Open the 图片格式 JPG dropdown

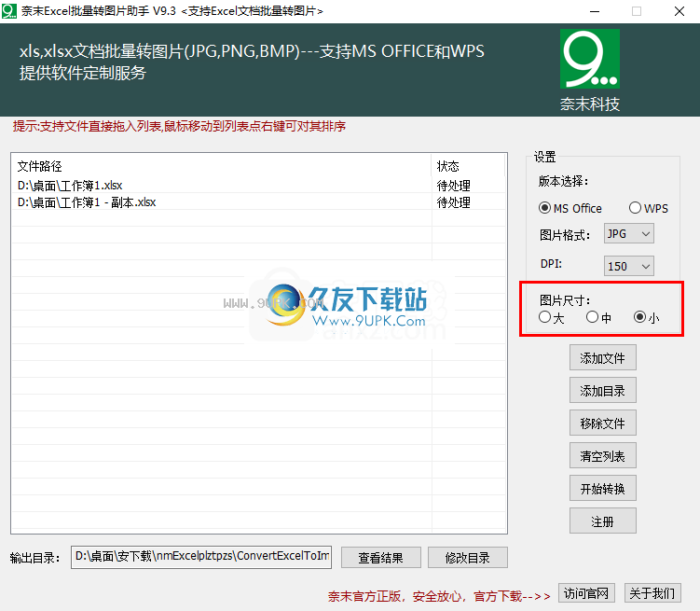click(628, 233)
